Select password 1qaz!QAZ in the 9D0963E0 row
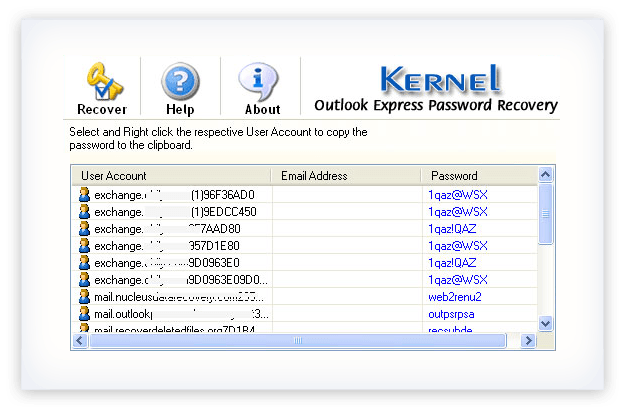The height and width of the screenshot is (409, 624). pyautogui.click(x=452, y=263)
